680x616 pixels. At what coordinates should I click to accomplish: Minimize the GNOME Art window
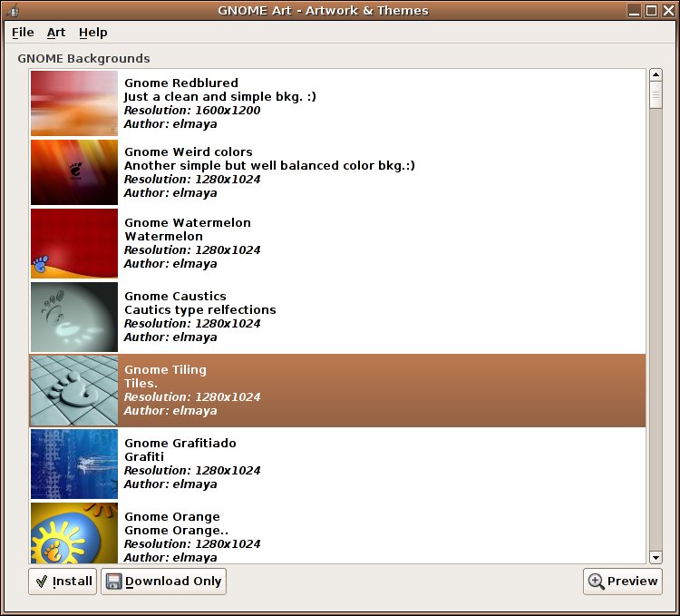(634, 10)
